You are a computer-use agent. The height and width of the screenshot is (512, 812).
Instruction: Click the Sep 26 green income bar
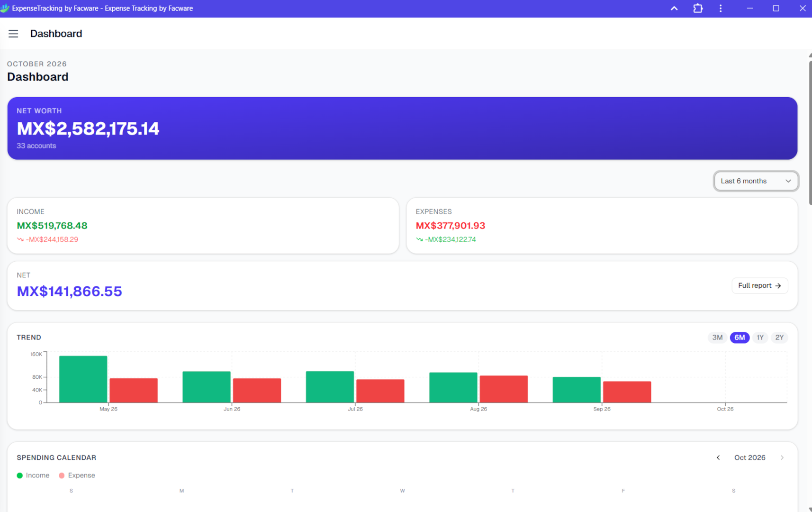pos(577,390)
